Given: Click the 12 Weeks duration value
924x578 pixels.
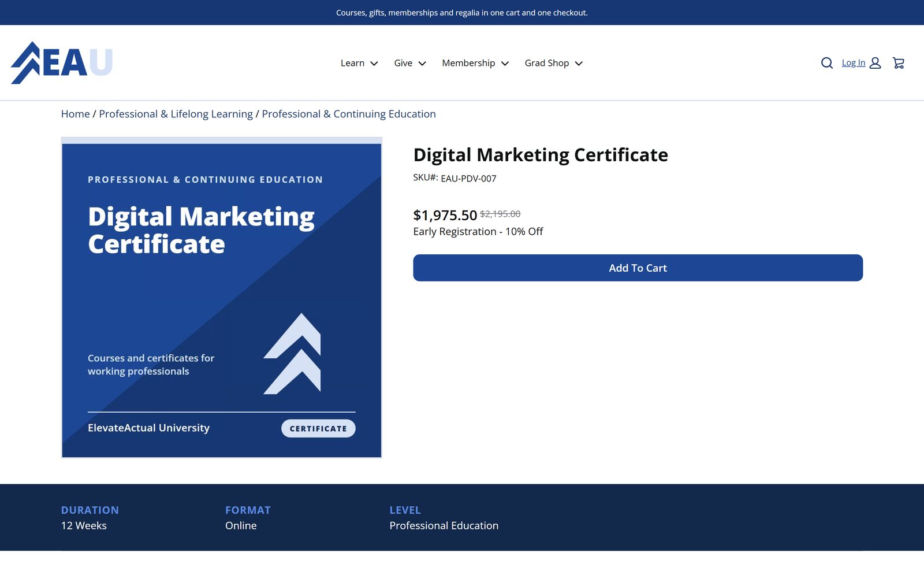Looking at the screenshot, I should tap(84, 525).
